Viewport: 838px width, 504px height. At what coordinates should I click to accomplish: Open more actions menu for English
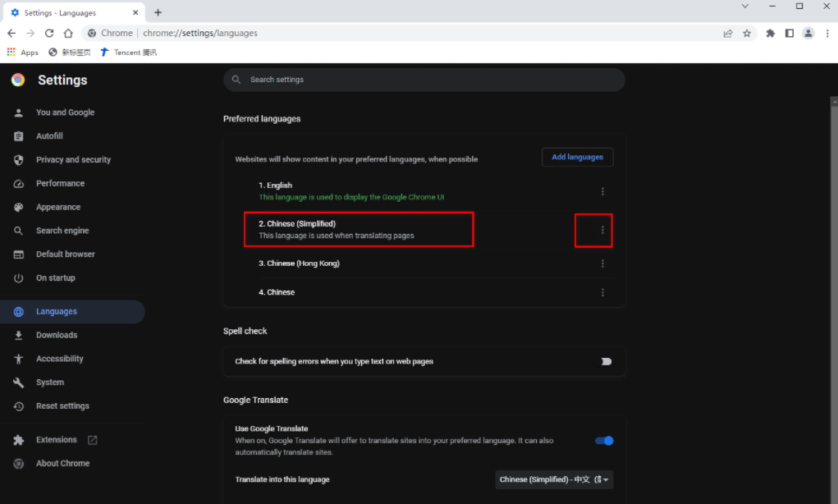[x=602, y=191]
